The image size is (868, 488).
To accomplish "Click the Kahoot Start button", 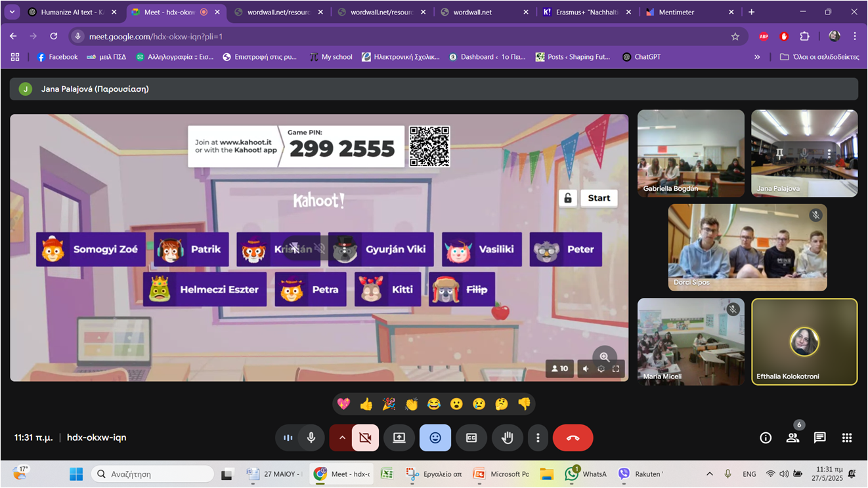I will (599, 197).
